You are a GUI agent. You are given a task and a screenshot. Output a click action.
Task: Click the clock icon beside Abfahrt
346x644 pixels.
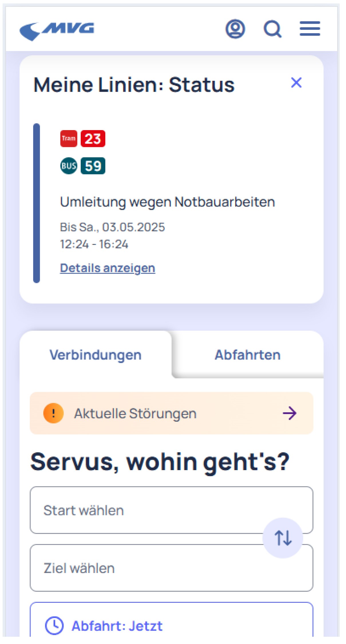coord(54,626)
